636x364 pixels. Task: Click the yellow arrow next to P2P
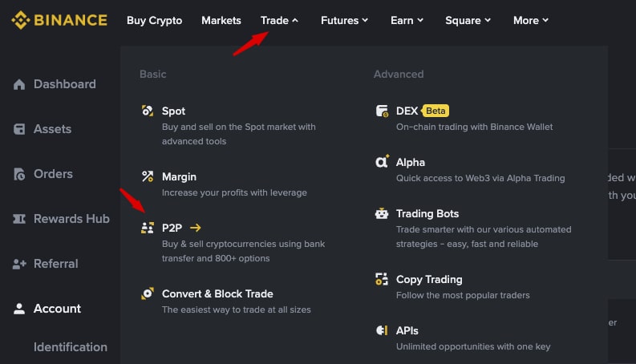[x=196, y=228]
